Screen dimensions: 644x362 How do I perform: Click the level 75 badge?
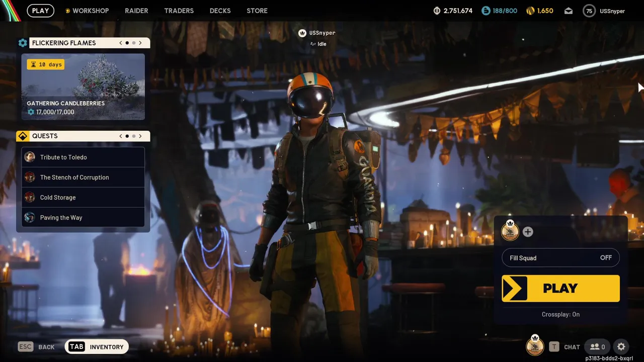click(589, 11)
